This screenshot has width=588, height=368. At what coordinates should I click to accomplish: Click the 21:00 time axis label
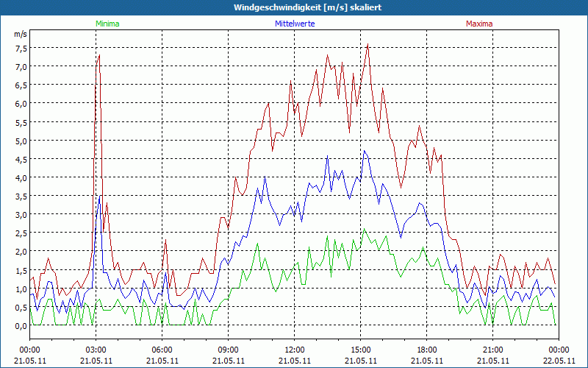click(x=492, y=350)
